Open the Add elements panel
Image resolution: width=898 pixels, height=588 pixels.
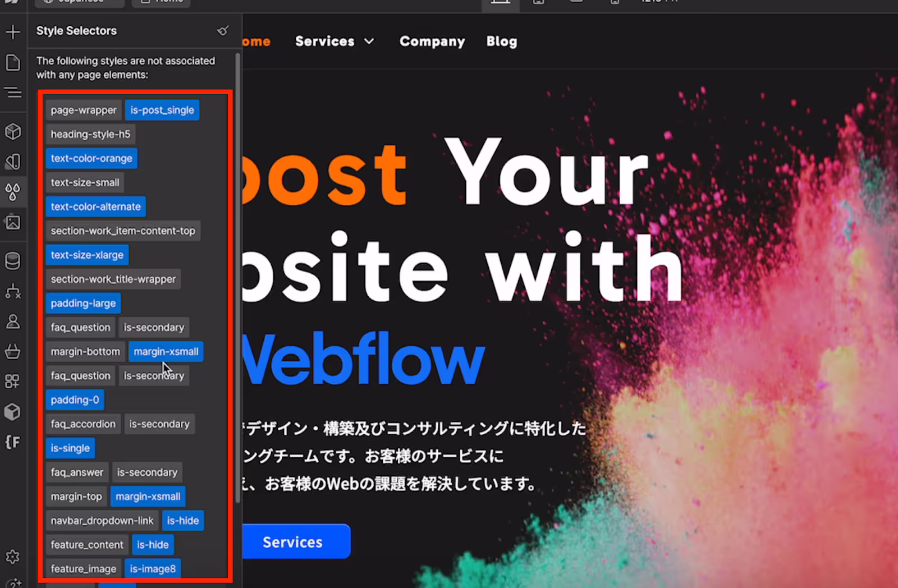(13, 32)
